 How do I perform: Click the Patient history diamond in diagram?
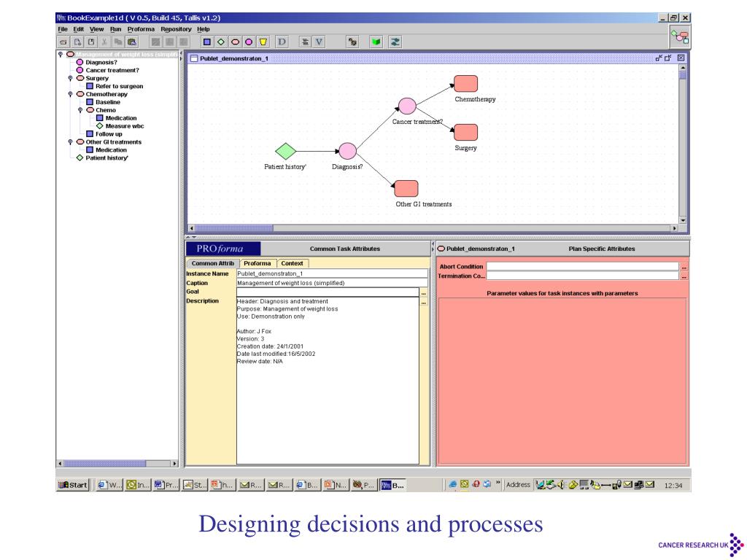tap(285, 151)
